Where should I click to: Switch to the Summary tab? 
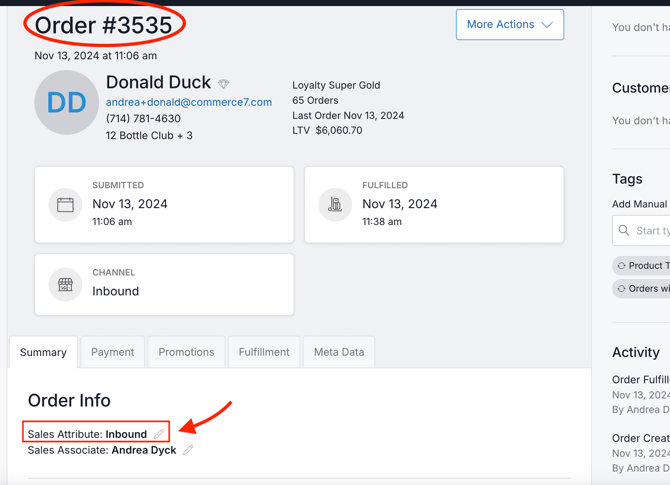click(x=43, y=352)
